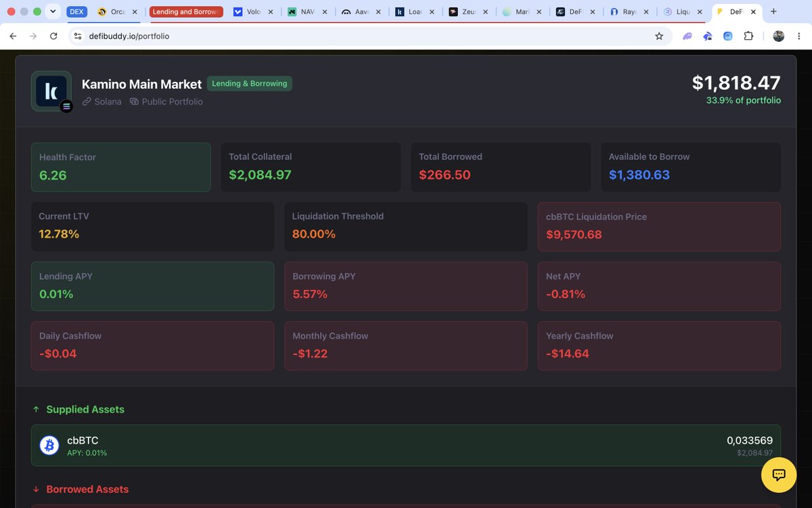Click the Lending & Borrowing tag

[250, 83]
